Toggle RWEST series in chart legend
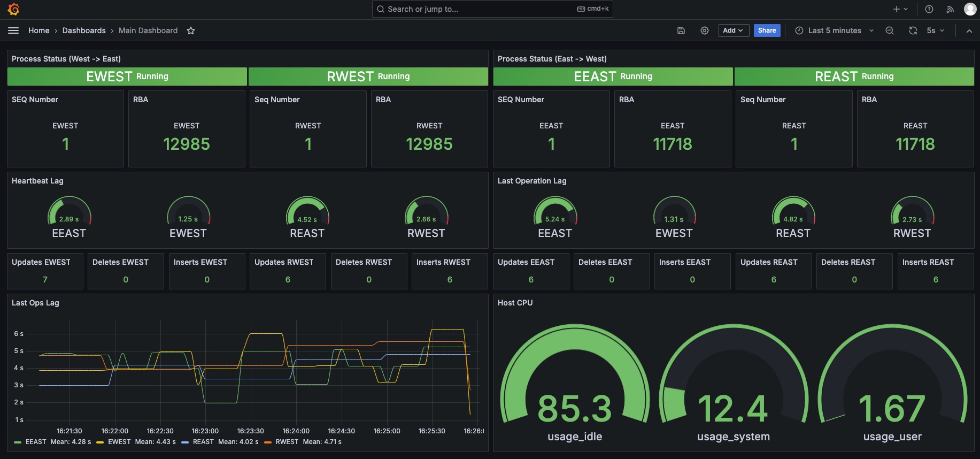The image size is (980, 459). [287, 442]
